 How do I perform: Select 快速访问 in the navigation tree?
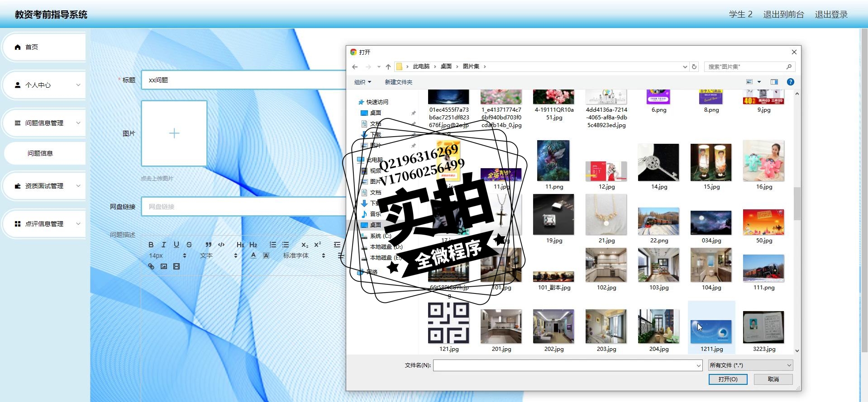point(377,102)
